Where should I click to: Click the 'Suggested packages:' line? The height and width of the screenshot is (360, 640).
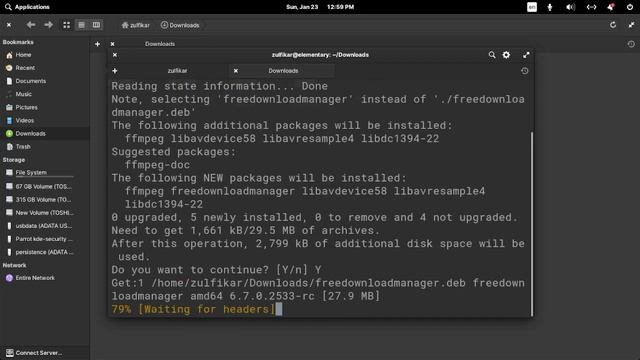(x=174, y=152)
